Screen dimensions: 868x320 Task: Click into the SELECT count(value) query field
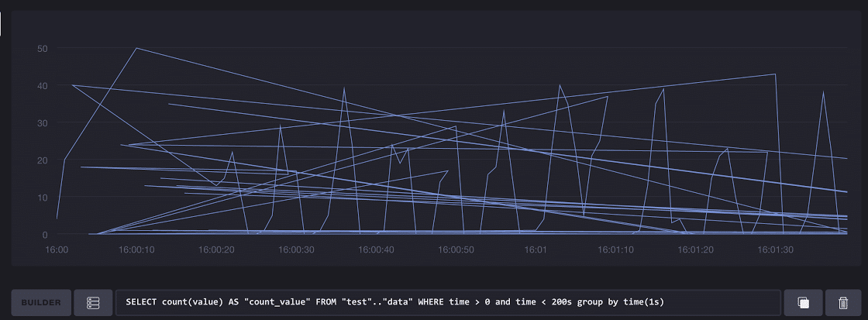pos(447,302)
